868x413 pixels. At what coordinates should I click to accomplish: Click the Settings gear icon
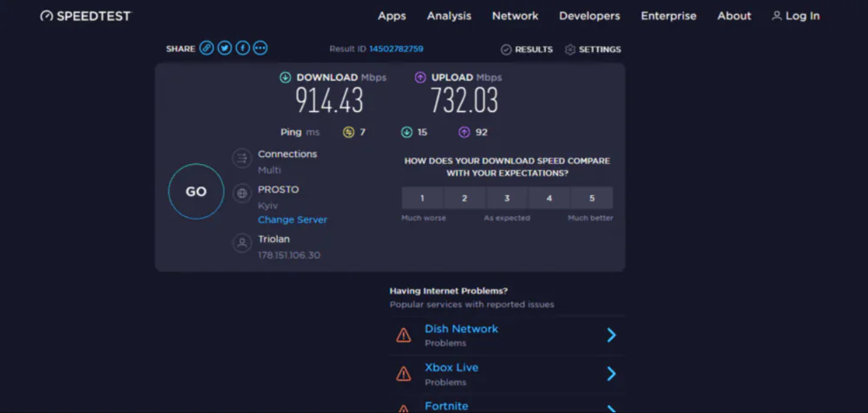click(570, 49)
